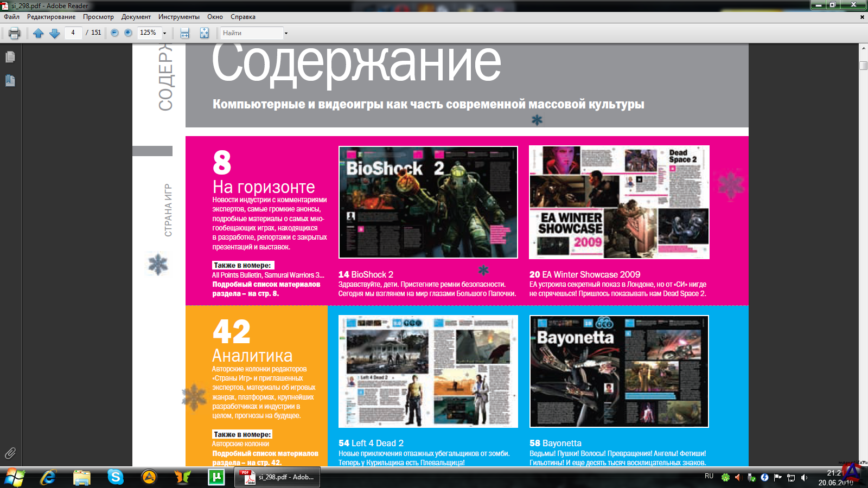Open the Pages thumbnails panel
Screen dimensions: 868x488
tap(10, 57)
